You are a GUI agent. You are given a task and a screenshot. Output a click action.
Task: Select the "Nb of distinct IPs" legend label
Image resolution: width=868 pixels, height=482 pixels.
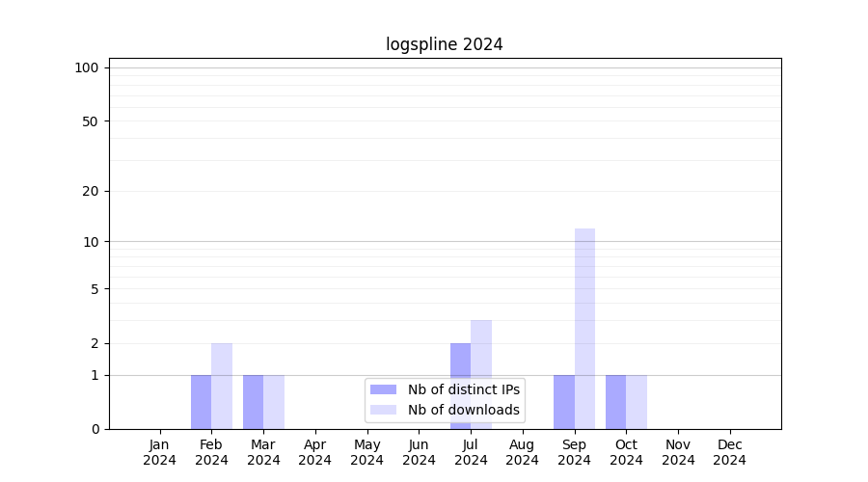[x=463, y=389]
